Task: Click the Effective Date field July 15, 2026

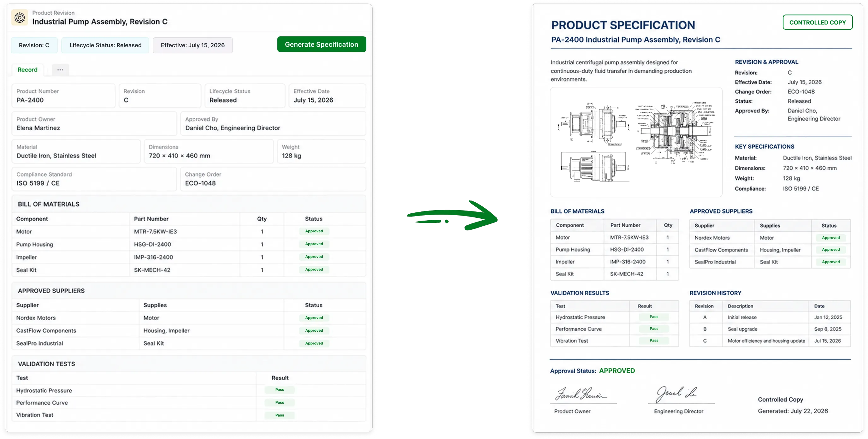Action: tap(327, 96)
